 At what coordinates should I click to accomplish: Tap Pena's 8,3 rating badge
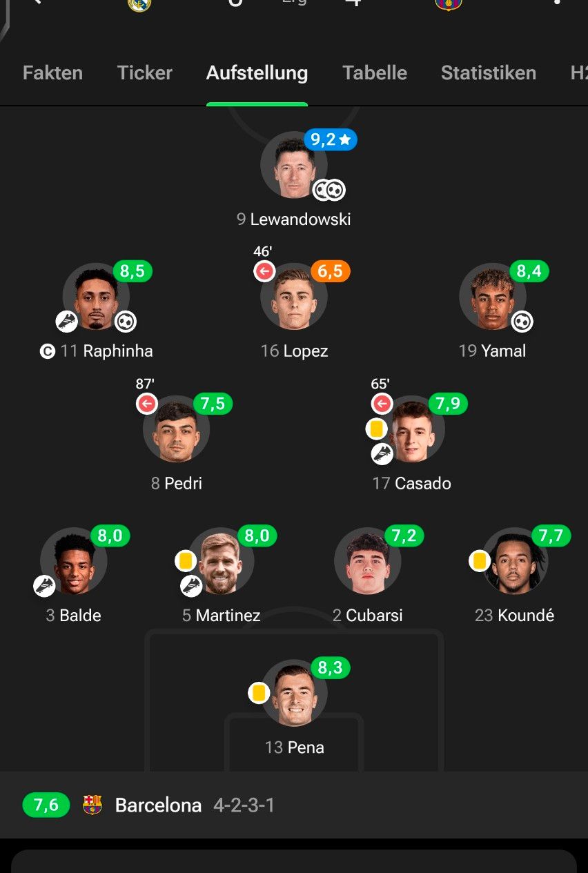pos(331,668)
